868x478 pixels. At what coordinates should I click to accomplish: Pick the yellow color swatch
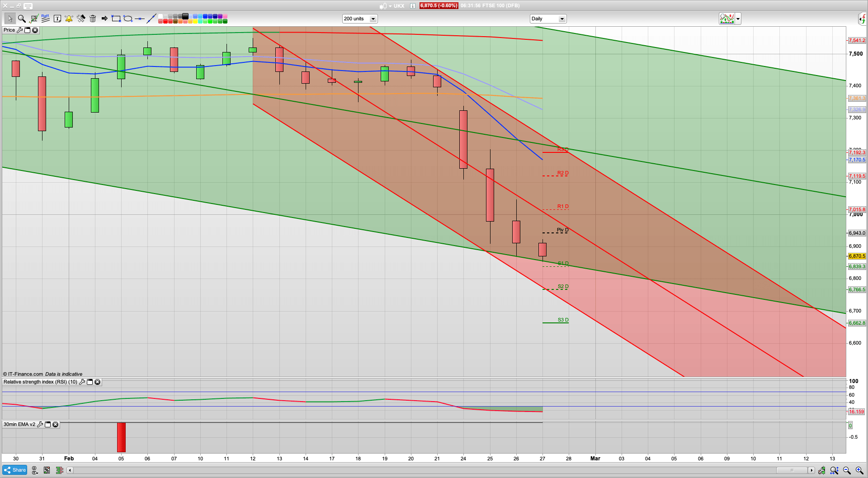(x=195, y=21)
